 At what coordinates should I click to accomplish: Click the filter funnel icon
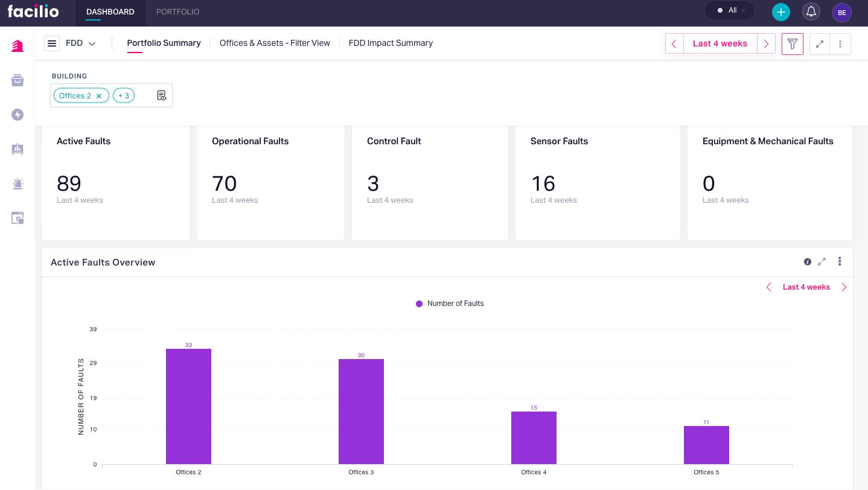pos(792,44)
